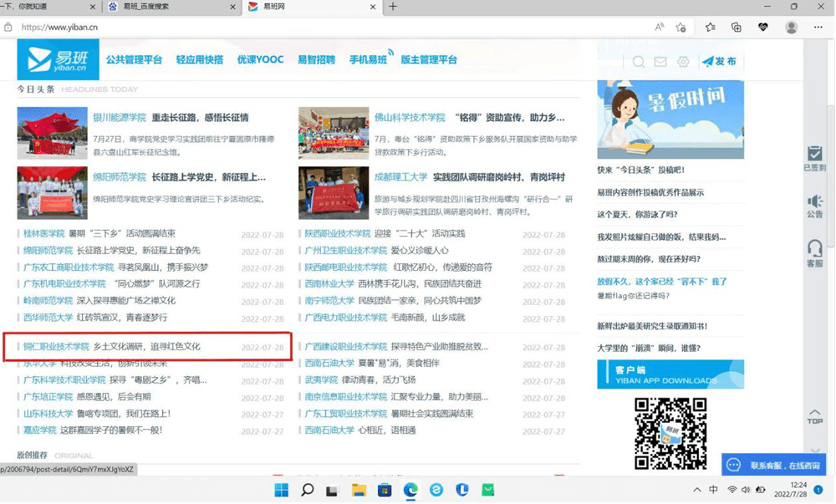Close the 易班网 tab
This screenshot has height=504, width=836.
[373, 7]
